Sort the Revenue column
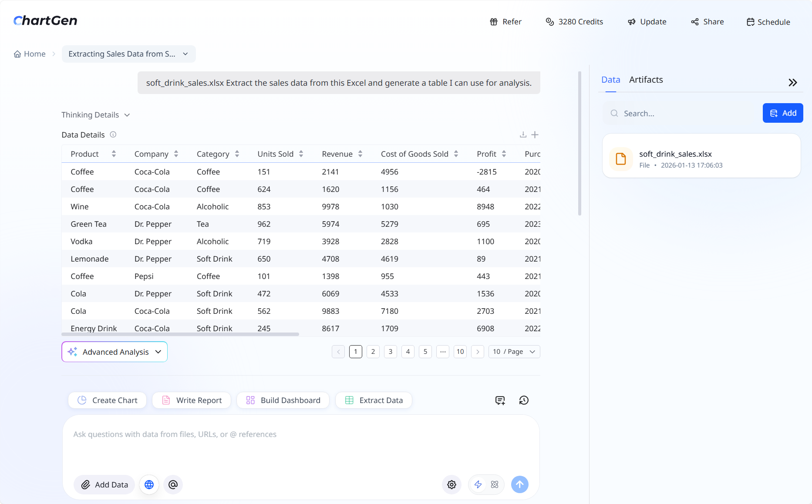812x504 pixels. pyautogui.click(x=360, y=154)
